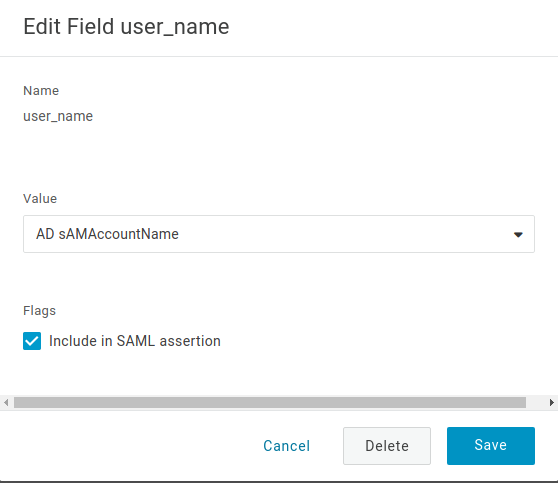Click the left scroll arrow icon
Viewport: 558px width, 483px height.
coord(6,403)
